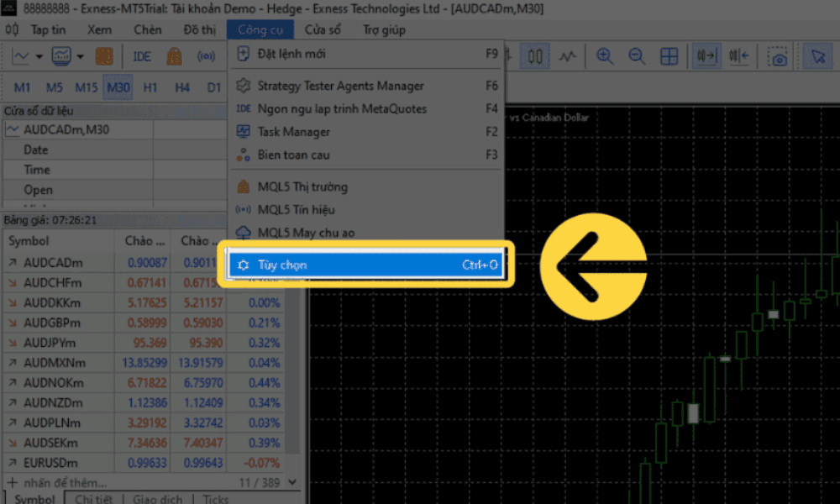Image resolution: width=840 pixels, height=504 pixels.
Task: Open the chart type dropdown arrow
Action: point(39,57)
